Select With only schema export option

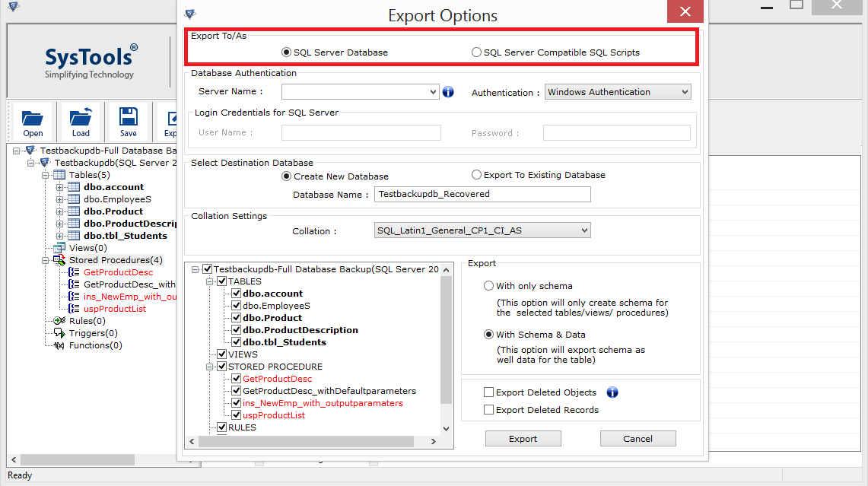click(488, 286)
